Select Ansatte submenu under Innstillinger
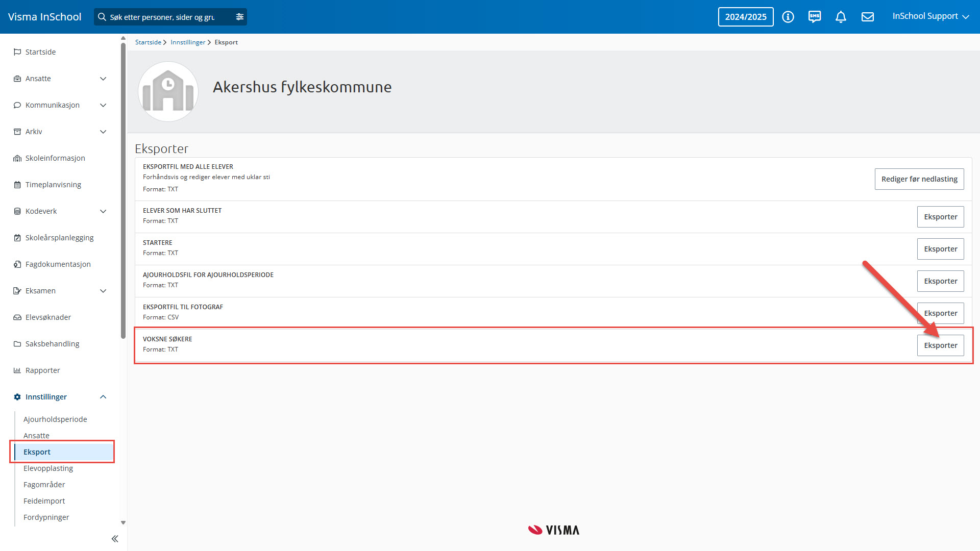The height and width of the screenshot is (551, 980). (36, 436)
